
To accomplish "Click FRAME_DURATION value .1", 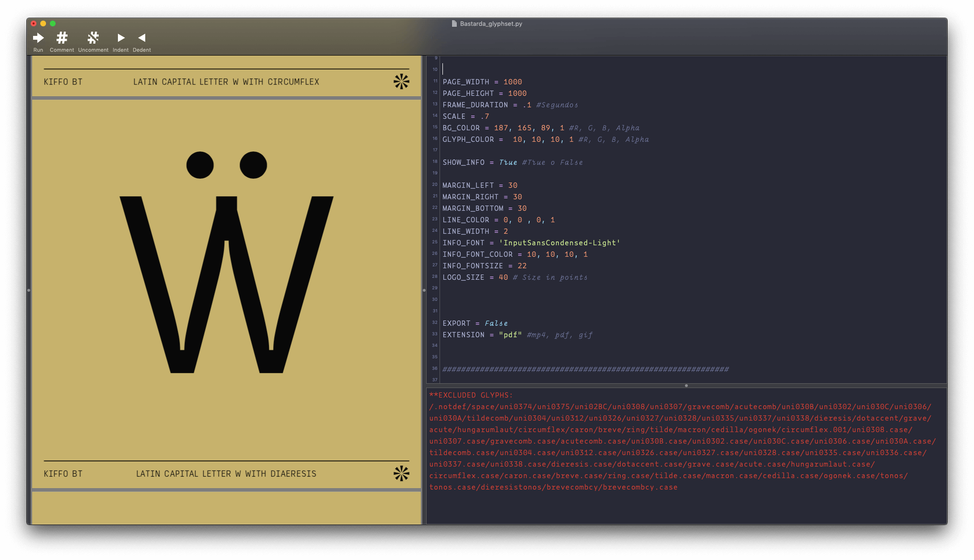I will coord(527,105).
